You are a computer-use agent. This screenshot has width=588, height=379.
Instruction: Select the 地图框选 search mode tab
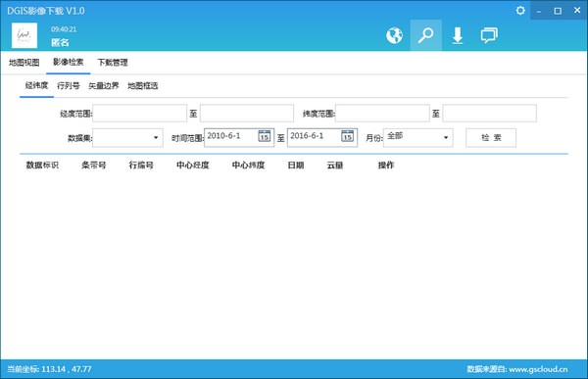pos(142,86)
